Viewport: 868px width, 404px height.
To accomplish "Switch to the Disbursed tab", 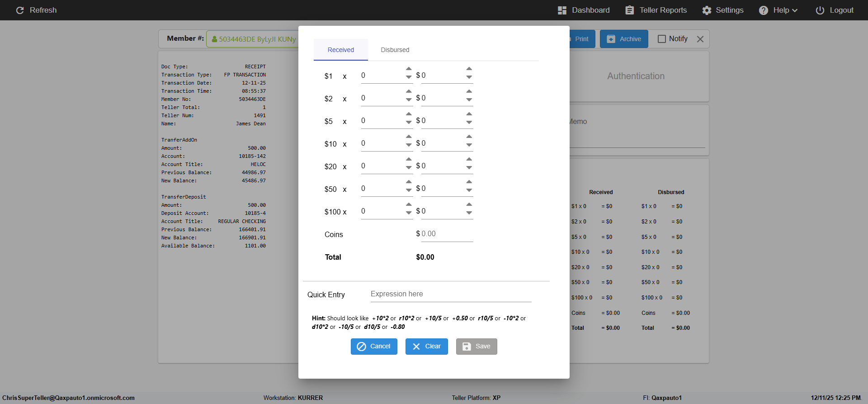I will coord(395,50).
